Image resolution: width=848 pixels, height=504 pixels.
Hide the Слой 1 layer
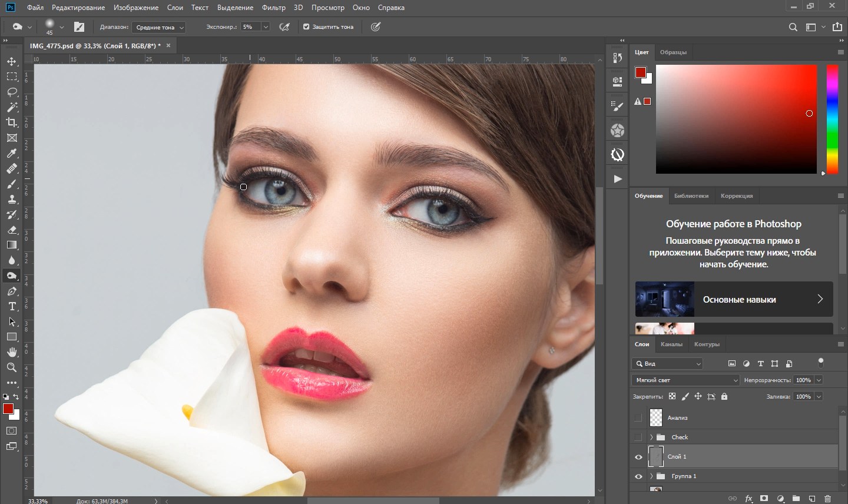[638, 457]
